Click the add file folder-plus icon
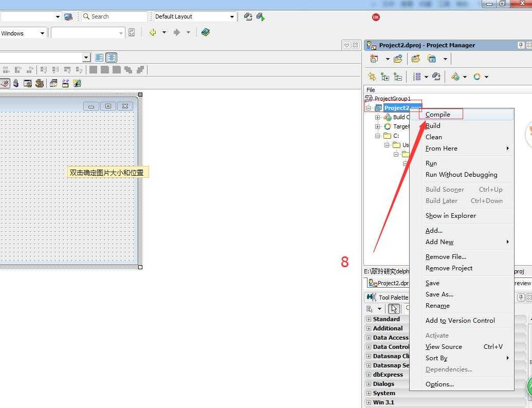 (398, 59)
